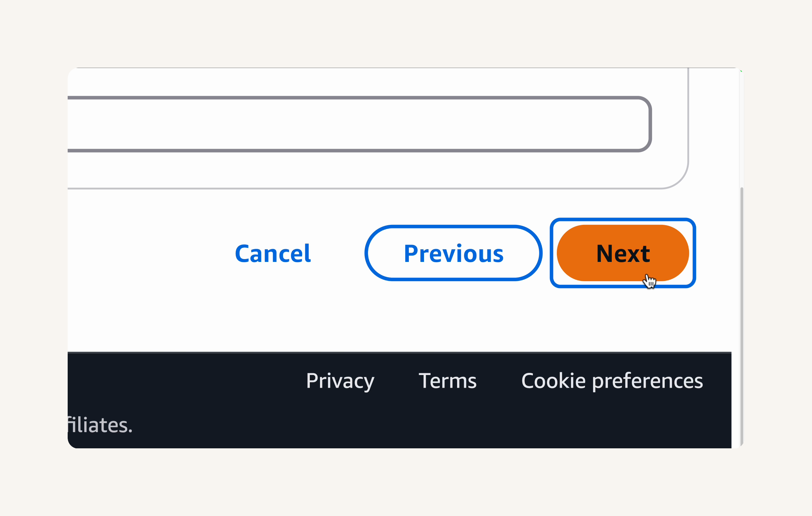Cancel the current wizard

(x=273, y=253)
